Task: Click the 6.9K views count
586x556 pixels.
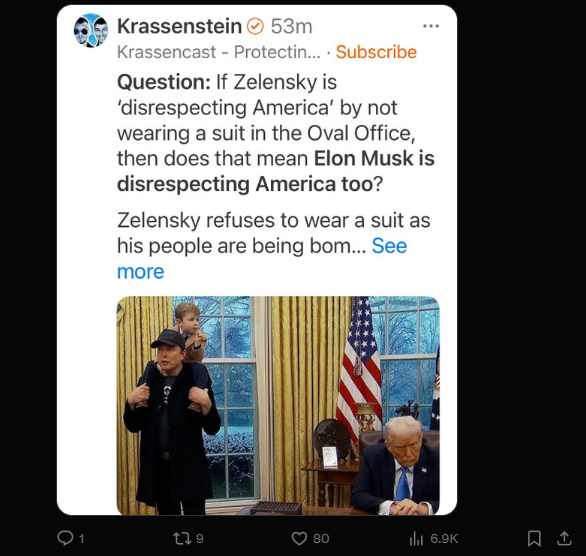Action: pos(444,538)
